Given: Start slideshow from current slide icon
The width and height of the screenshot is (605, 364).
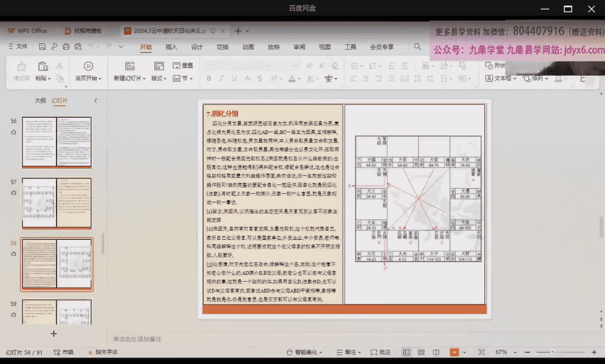Looking at the screenshot, I should coord(88,66).
